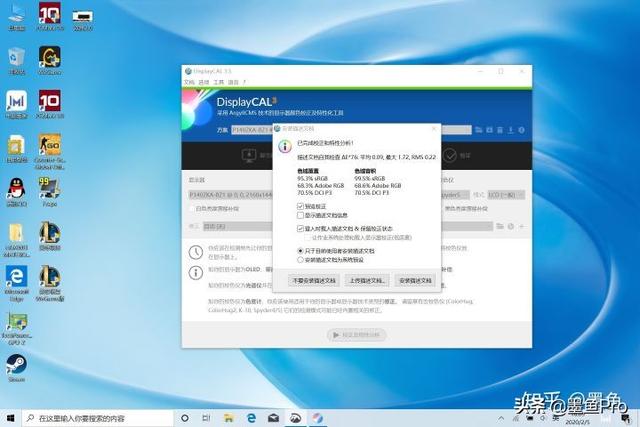Image resolution: width=640 pixels, height=427 pixels.
Task: Open the yellow folder on the desktop
Action: tap(17, 240)
